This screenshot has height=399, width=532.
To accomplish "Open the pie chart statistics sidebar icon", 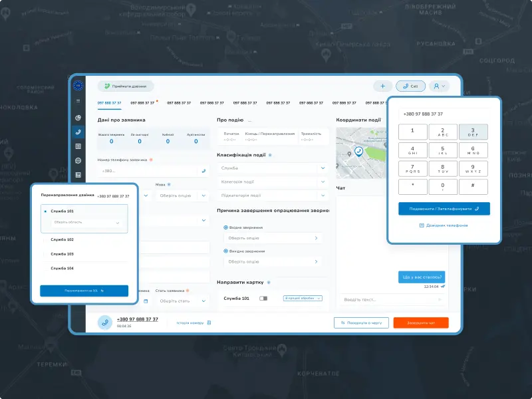I will pyautogui.click(x=78, y=117).
